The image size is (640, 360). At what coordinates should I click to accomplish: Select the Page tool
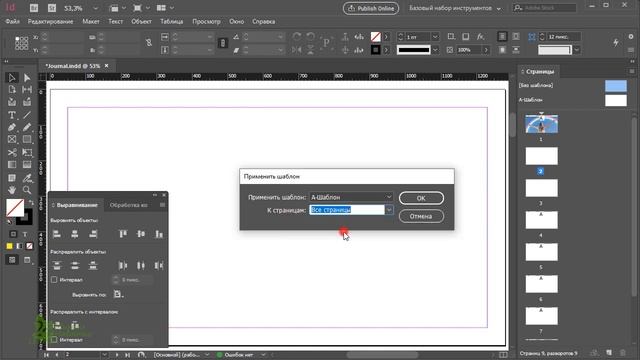(12, 90)
